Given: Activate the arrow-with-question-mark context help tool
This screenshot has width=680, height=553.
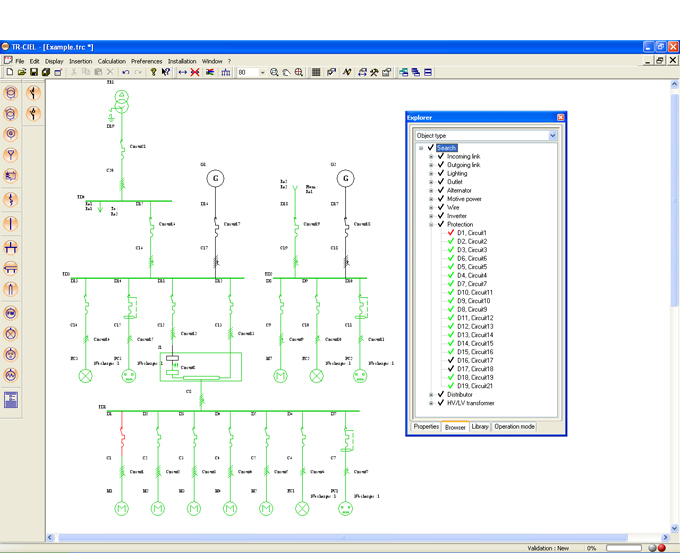Looking at the screenshot, I should click(x=166, y=72).
